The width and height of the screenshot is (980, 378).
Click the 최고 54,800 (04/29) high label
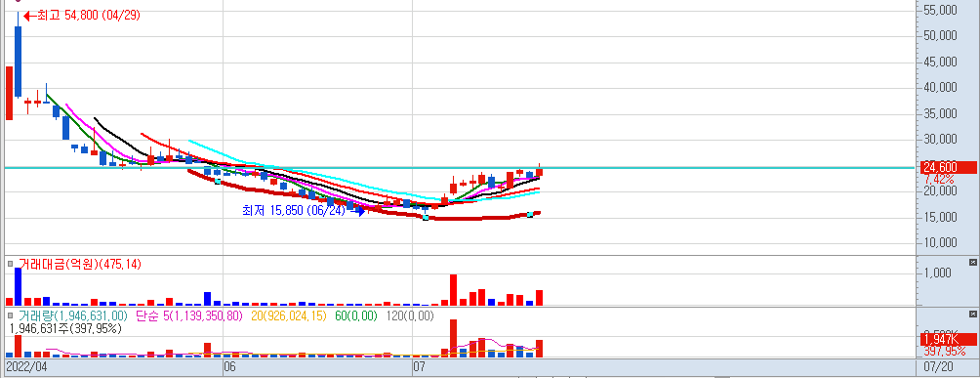coord(89,16)
